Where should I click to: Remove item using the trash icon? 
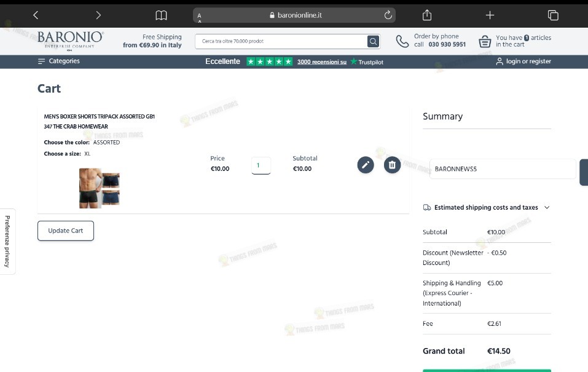(x=392, y=165)
